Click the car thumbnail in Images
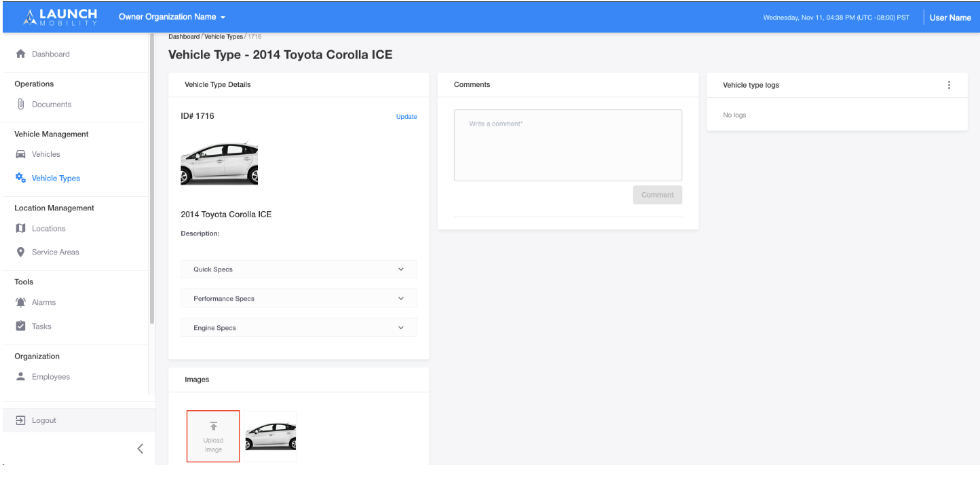This screenshot has height=482, width=980. (271, 437)
